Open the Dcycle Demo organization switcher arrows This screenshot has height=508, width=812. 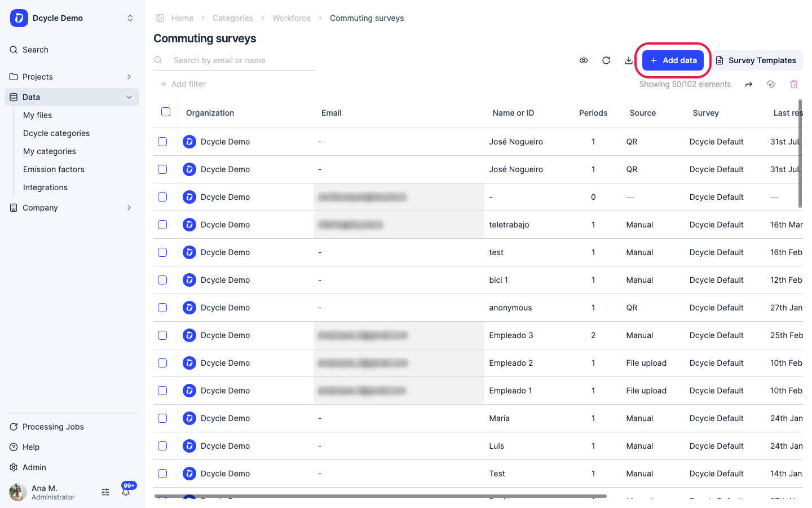130,18
